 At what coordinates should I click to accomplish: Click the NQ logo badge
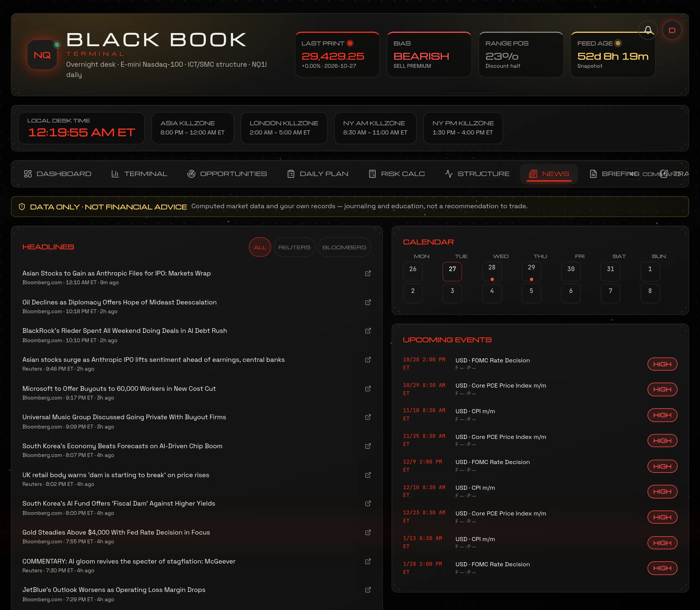pos(42,55)
